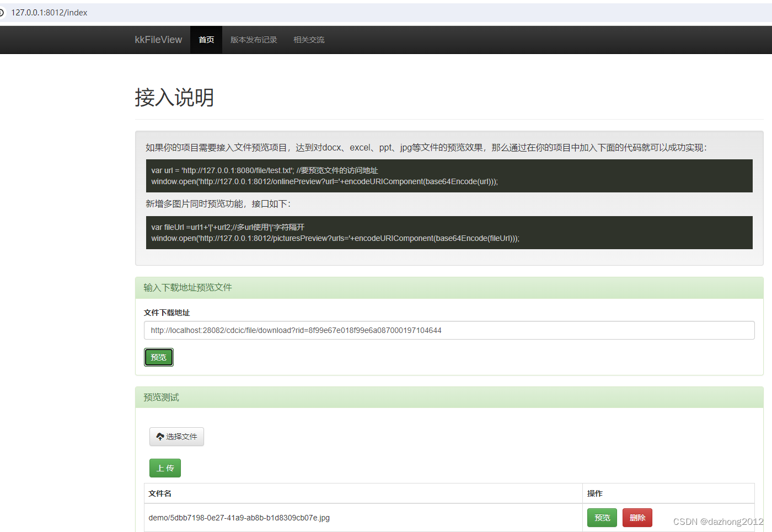772x532 pixels.
Task: Click the first code example block
Action: tap(449, 176)
